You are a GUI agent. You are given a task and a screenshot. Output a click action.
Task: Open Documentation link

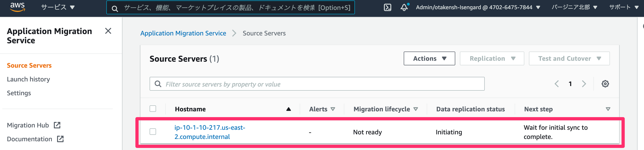click(x=29, y=139)
